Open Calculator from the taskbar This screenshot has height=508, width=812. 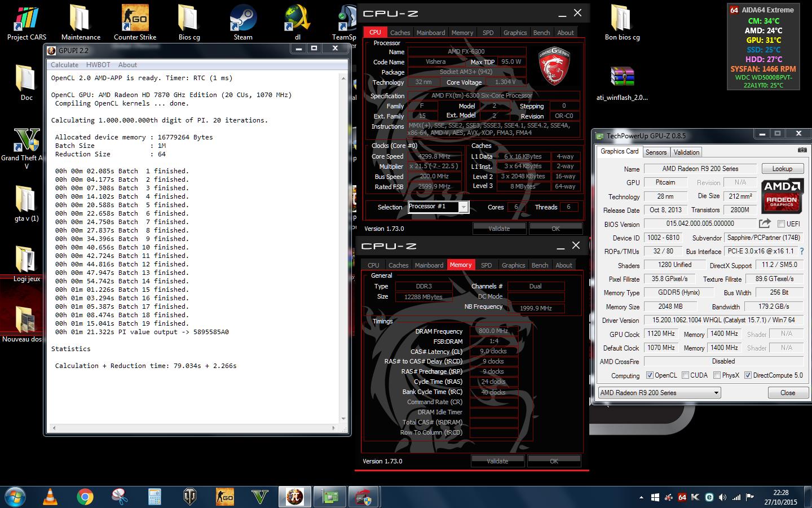tap(155, 497)
